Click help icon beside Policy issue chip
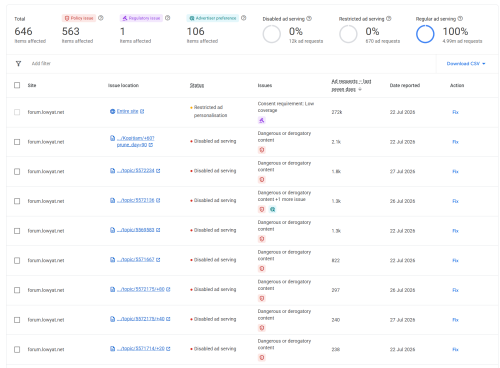This screenshot has width=500, height=368. pyautogui.click(x=101, y=18)
